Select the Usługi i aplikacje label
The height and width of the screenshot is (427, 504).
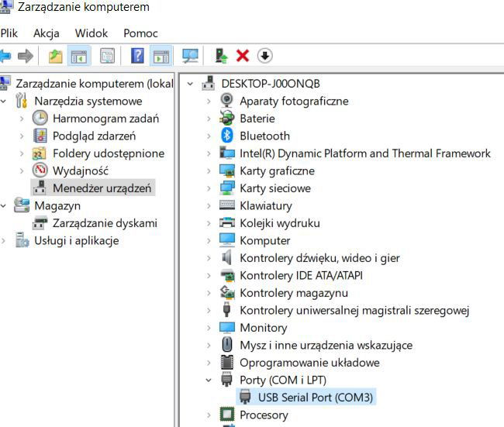tap(77, 241)
